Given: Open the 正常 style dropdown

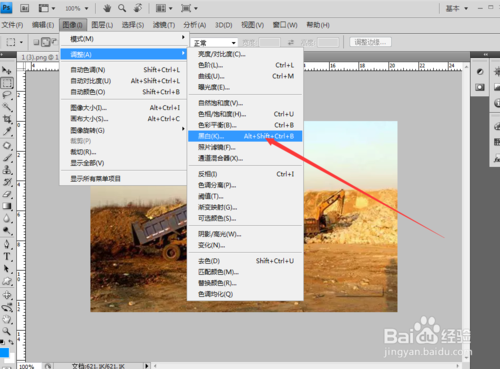Looking at the screenshot, I should click(x=215, y=43).
